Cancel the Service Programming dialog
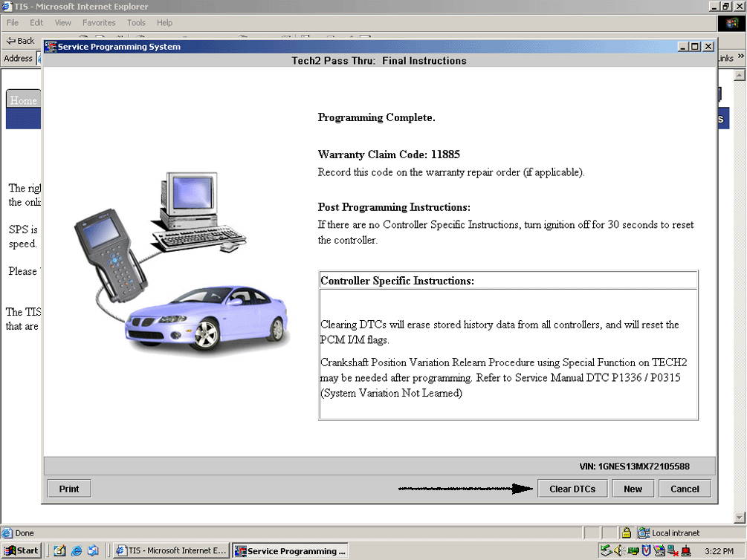 tap(684, 489)
